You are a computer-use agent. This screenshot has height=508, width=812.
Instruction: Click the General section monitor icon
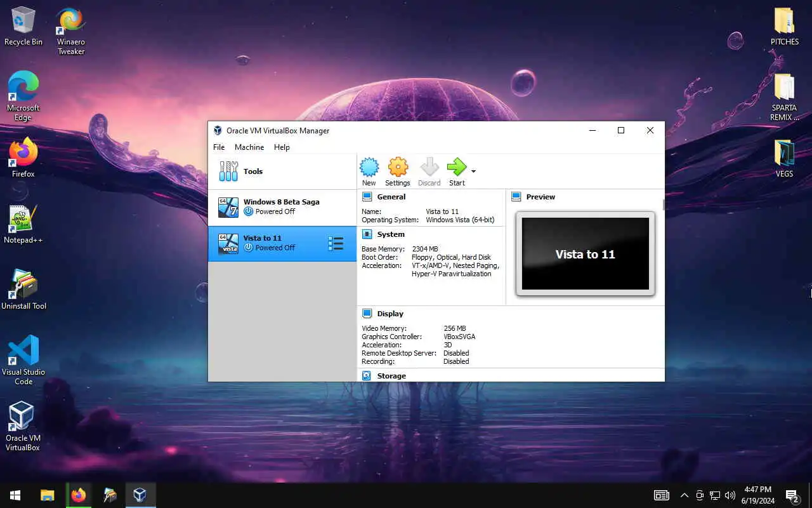point(367,197)
